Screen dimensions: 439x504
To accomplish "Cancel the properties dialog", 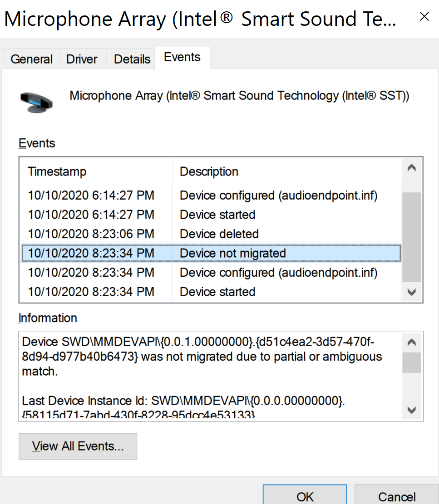I will coord(396,496).
